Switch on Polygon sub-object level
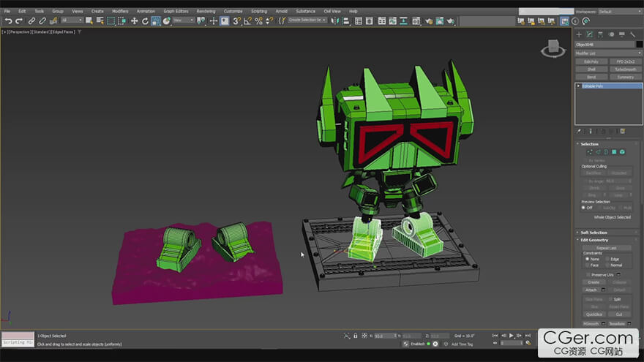The image size is (644, 362). pos(614,152)
